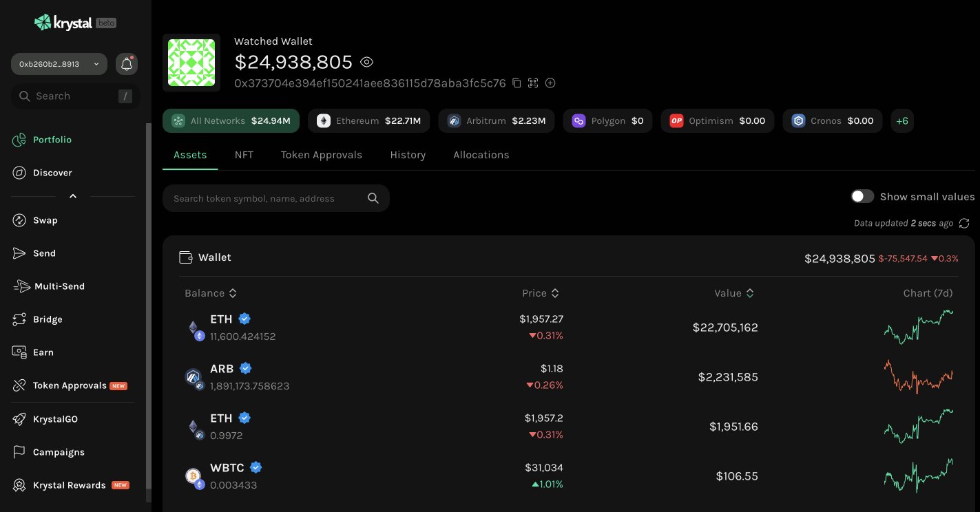Image resolution: width=980 pixels, height=512 pixels.
Task: Switch to the Assets tab
Action: click(190, 155)
